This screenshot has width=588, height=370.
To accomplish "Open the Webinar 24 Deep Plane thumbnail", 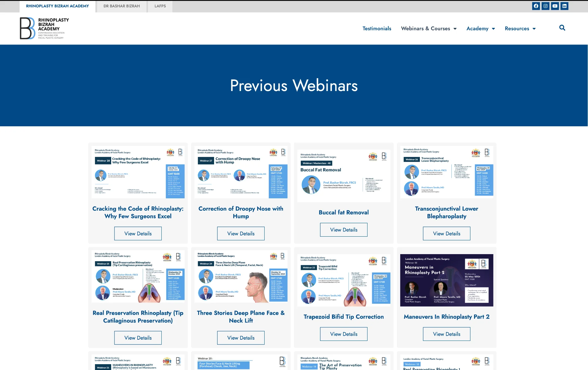I will coord(241,277).
